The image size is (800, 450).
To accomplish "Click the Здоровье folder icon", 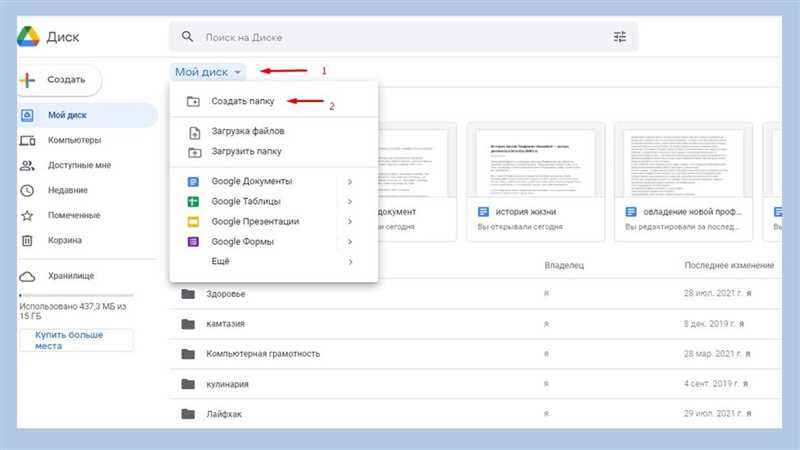I will 188,293.
